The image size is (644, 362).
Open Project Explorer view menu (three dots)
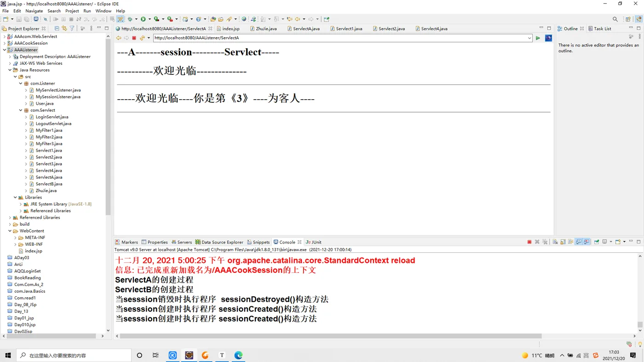click(x=91, y=28)
